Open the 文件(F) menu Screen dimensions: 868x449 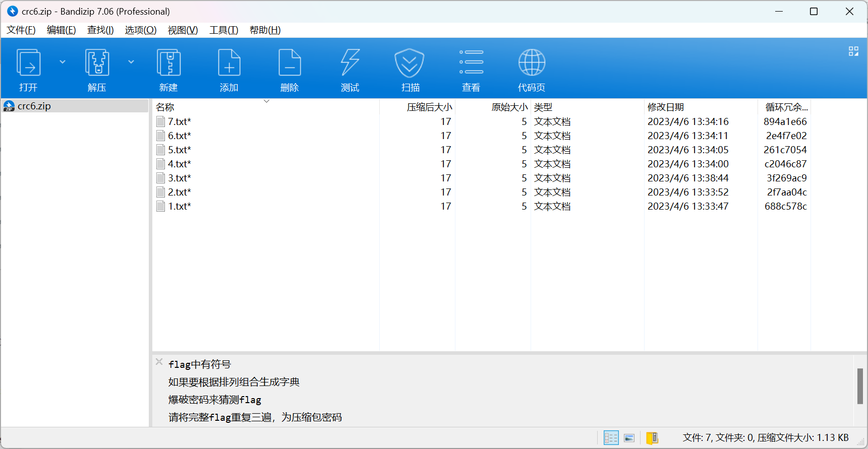point(21,30)
